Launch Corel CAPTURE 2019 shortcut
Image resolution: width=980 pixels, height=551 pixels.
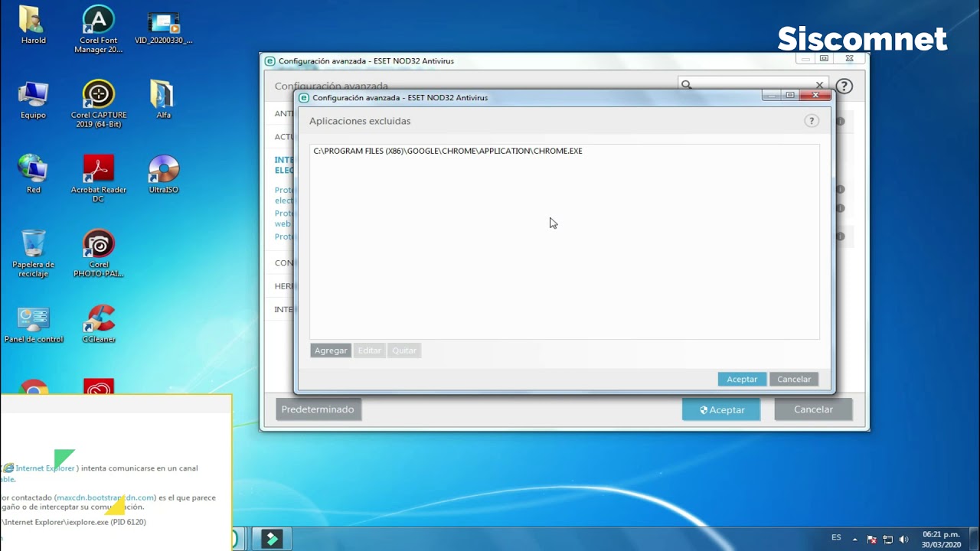click(99, 103)
